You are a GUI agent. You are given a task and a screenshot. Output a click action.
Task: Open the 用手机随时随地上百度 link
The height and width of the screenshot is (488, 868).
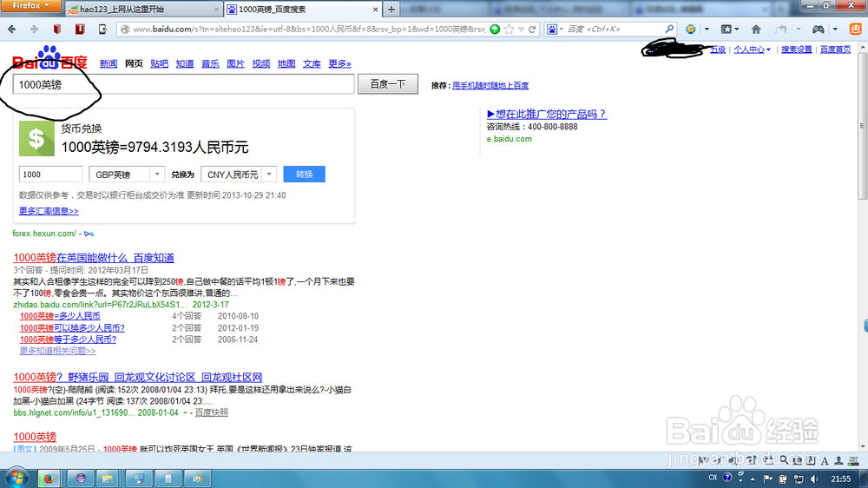[x=490, y=85]
